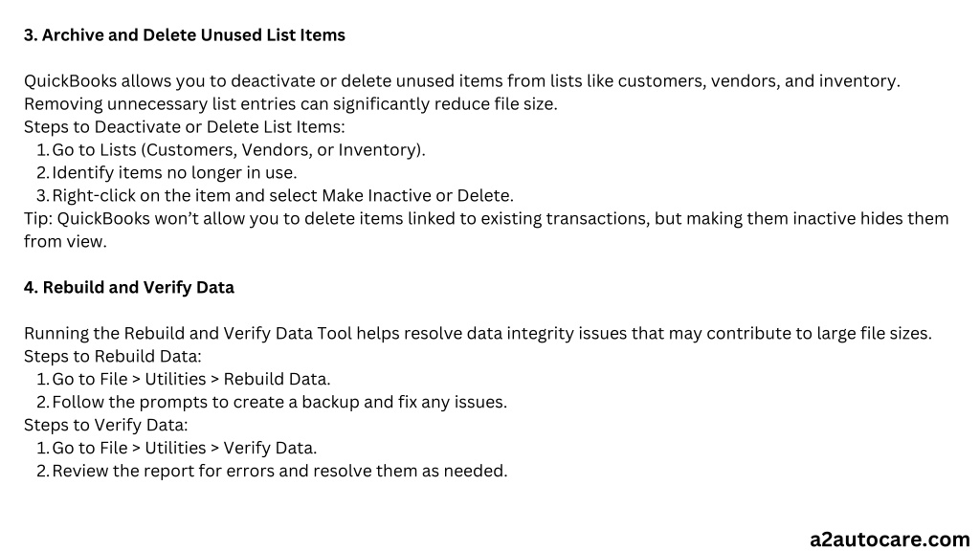This screenshot has width=980, height=551.
Task: Click the 'Steps to Verify Data:' label
Action: tap(105, 425)
